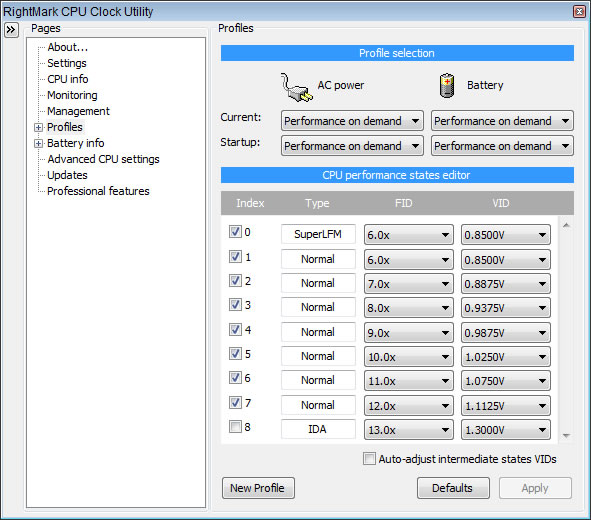Enable the IDA state index 8 checkbox
The width and height of the screenshot is (591, 520).
point(235,427)
